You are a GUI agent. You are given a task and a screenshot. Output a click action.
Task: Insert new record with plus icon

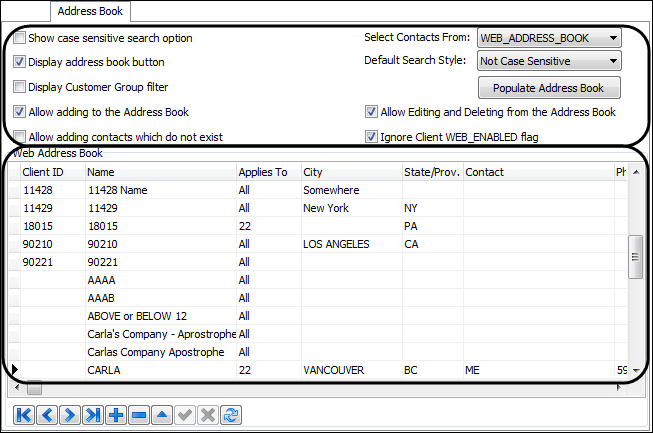pos(116,415)
